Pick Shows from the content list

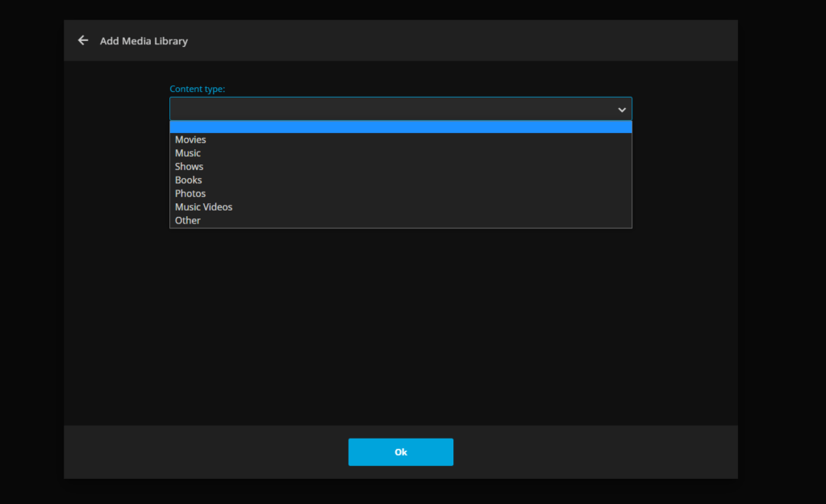400,166
